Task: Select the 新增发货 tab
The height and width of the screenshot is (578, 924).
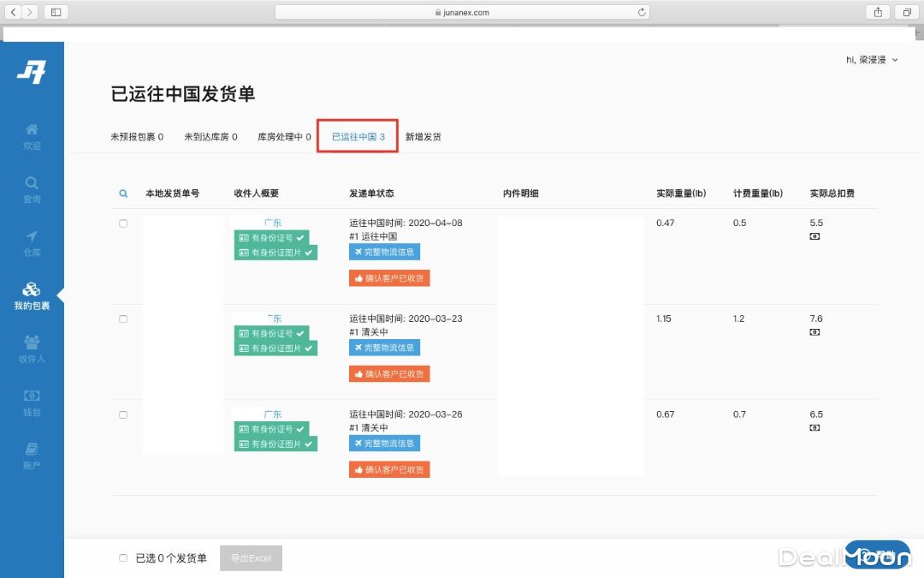Action: [x=423, y=137]
